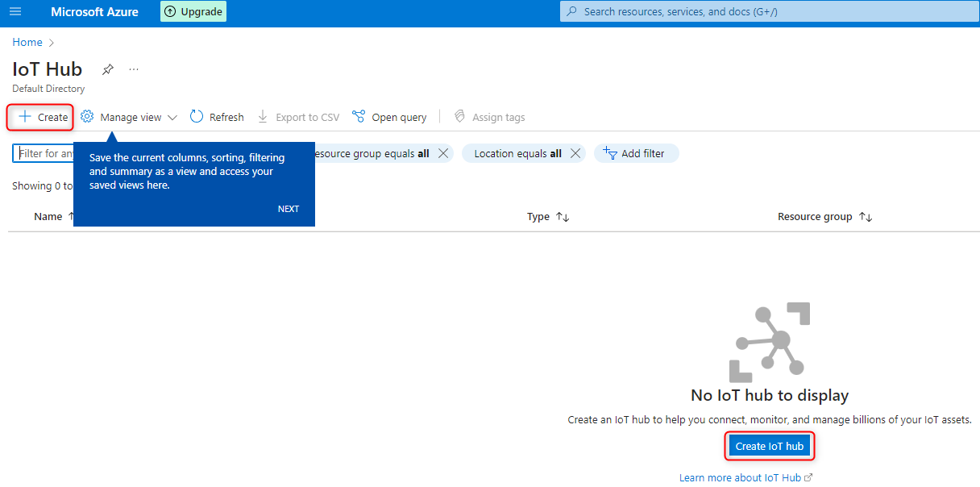Open Learn more about IoT Hub link
The height and width of the screenshot is (487, 980).
point(745,477)
